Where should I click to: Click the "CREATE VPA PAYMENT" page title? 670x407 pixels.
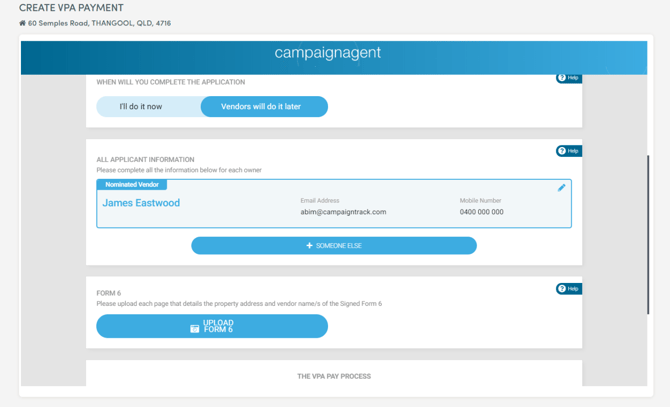point(71,8)
